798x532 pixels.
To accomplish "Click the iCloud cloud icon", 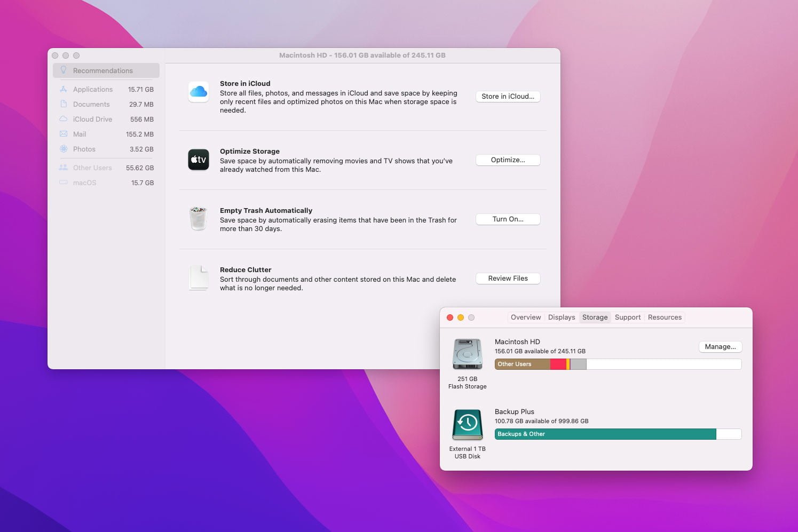I will (198, 92).
